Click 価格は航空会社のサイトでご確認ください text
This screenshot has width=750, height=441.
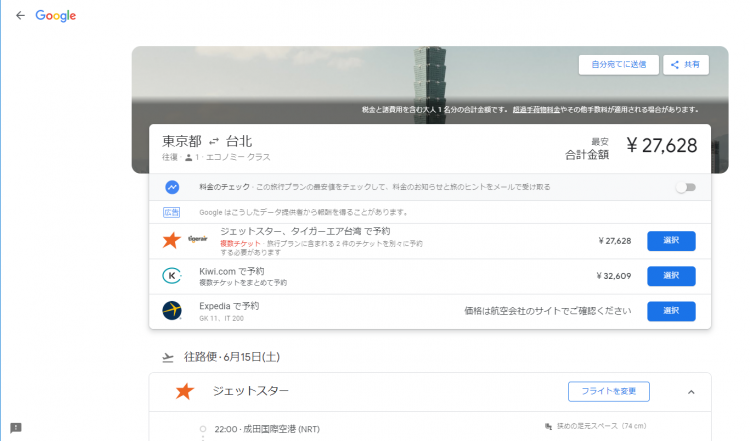548,311
